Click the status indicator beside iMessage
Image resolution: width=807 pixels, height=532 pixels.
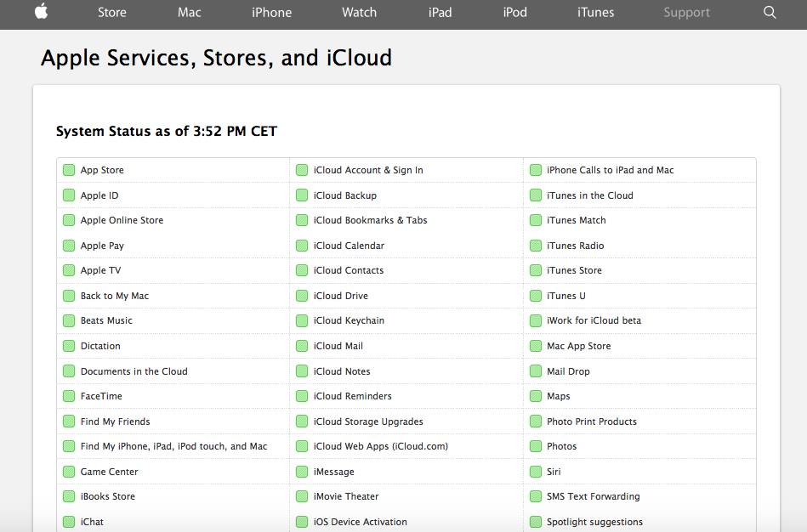302,472
